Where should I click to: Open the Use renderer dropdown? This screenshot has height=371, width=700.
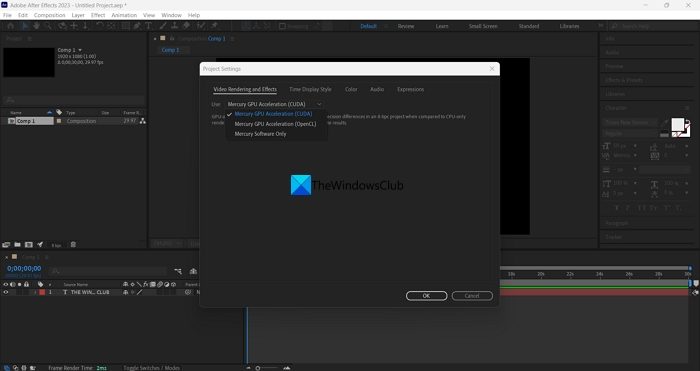(274, 104)
